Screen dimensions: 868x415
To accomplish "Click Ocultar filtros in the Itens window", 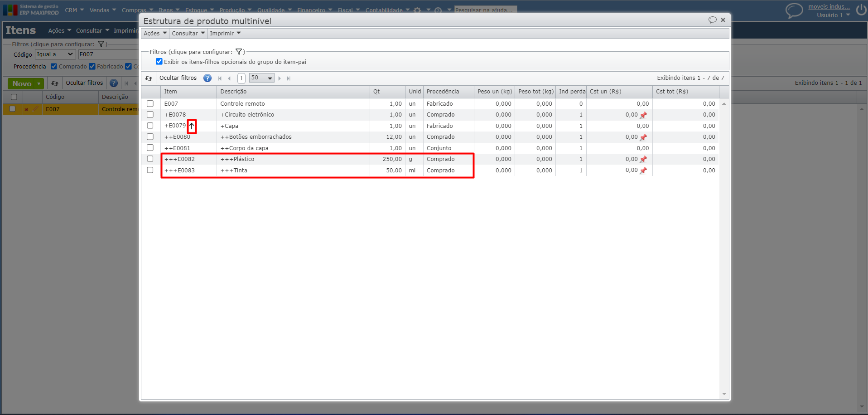I will pos(84,83).
